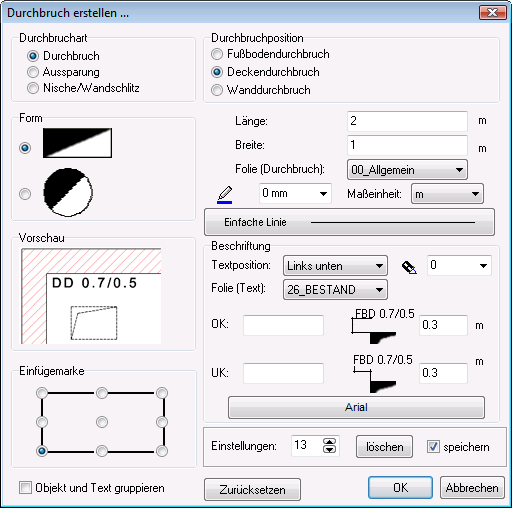Choose the center insertion mark point
The width and height of the screenshot is (512, 508).
click(102, 422)
